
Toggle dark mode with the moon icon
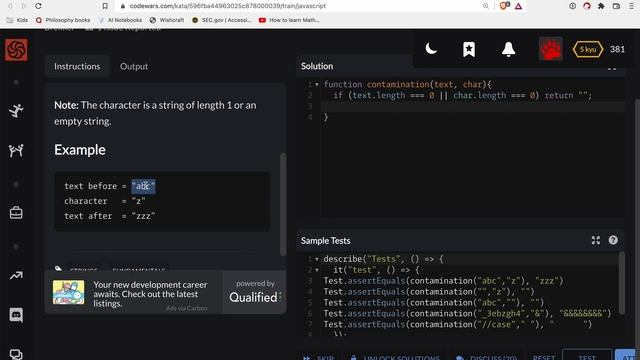(431, 49)
